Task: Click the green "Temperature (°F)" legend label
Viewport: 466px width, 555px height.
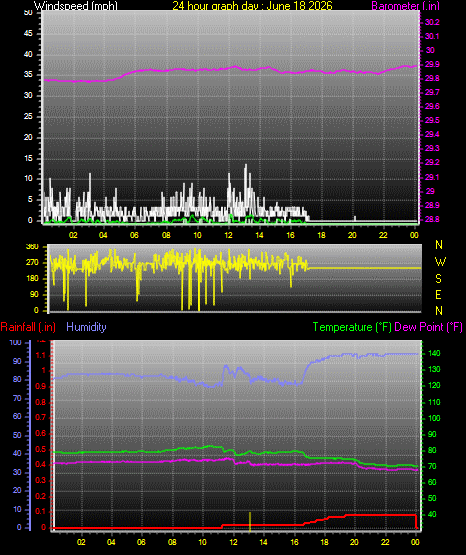Action: click(x=352, y=327)
